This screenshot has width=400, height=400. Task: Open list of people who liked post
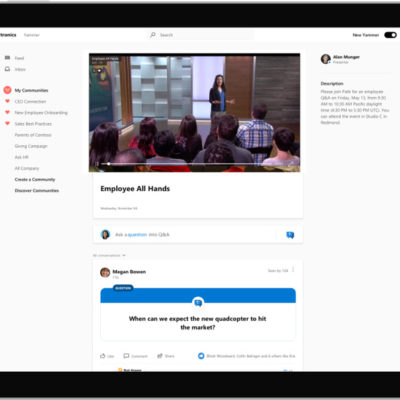pyautogui.click(x=251, y=356)
